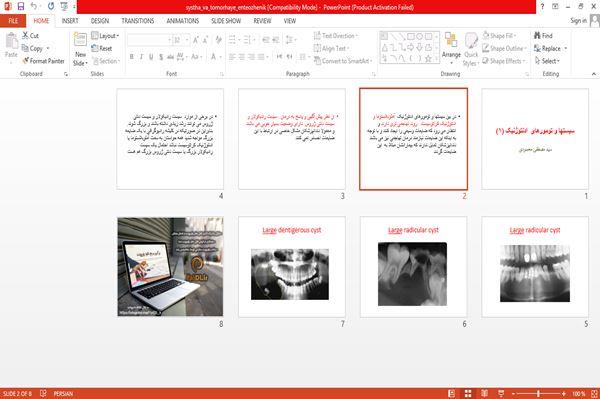Click the Redo icon in title bar

[x=51, y=7]
